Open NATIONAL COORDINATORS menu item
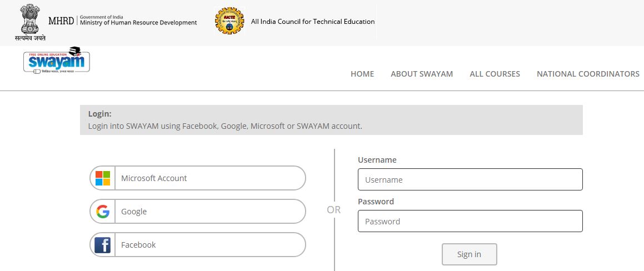Viewport: 644px width, 271px height. [x=588, y=74]
